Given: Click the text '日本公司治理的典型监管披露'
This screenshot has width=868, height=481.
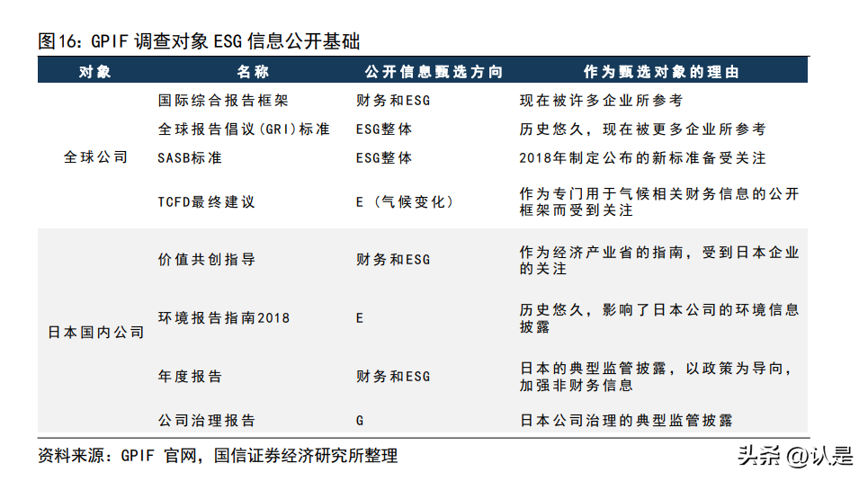Looking at the screenshot, I should [x=626, y=421].
